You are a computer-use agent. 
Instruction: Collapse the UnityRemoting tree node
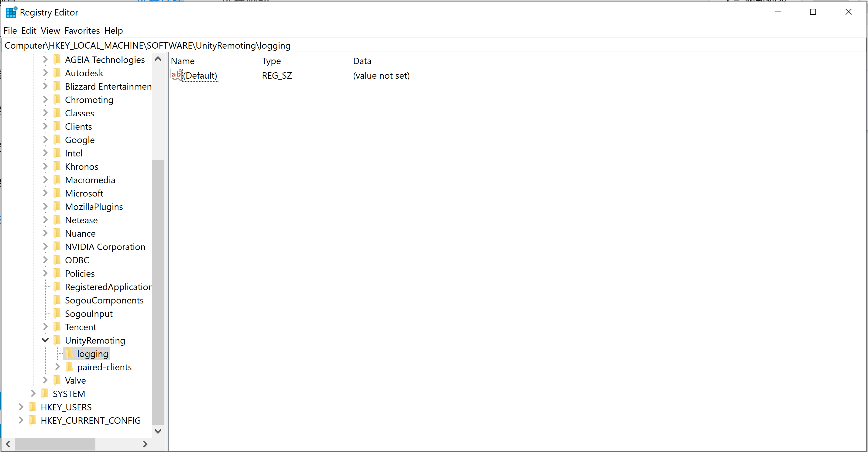point(45,340)
